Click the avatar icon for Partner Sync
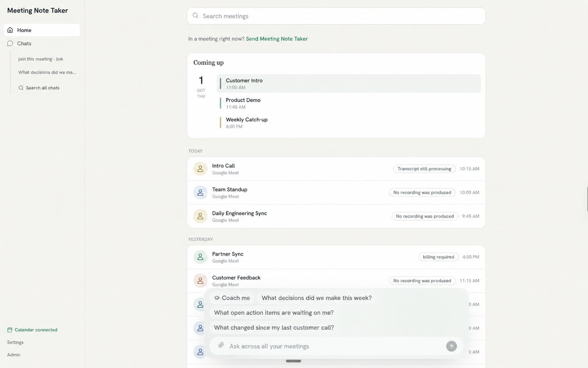The height and width of the screenshot is (368, 588). pos(200,257)
